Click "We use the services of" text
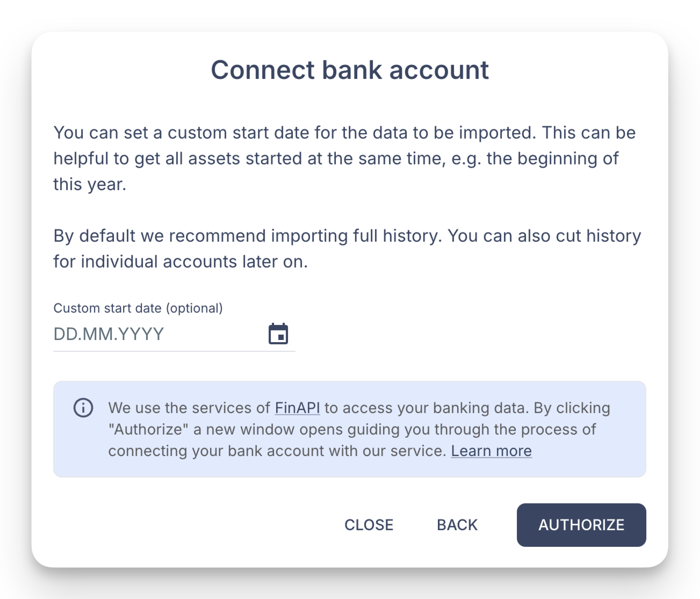Screen dimensions: 700x599 click(189, 408)
